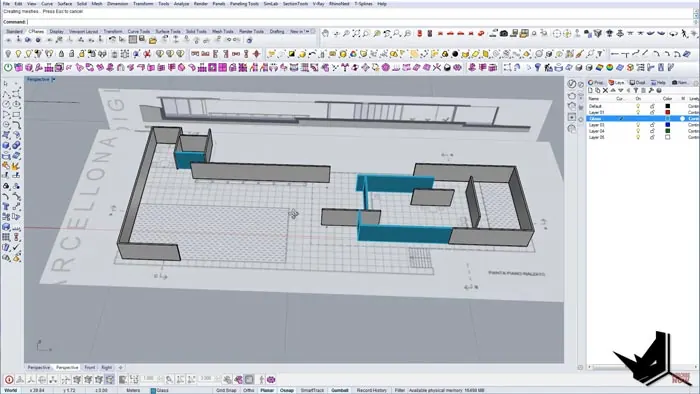The height and width of the screenshot is (394, 700).
Task: Select the Circle tool in left sidebar
Action: tap(6, 104)
